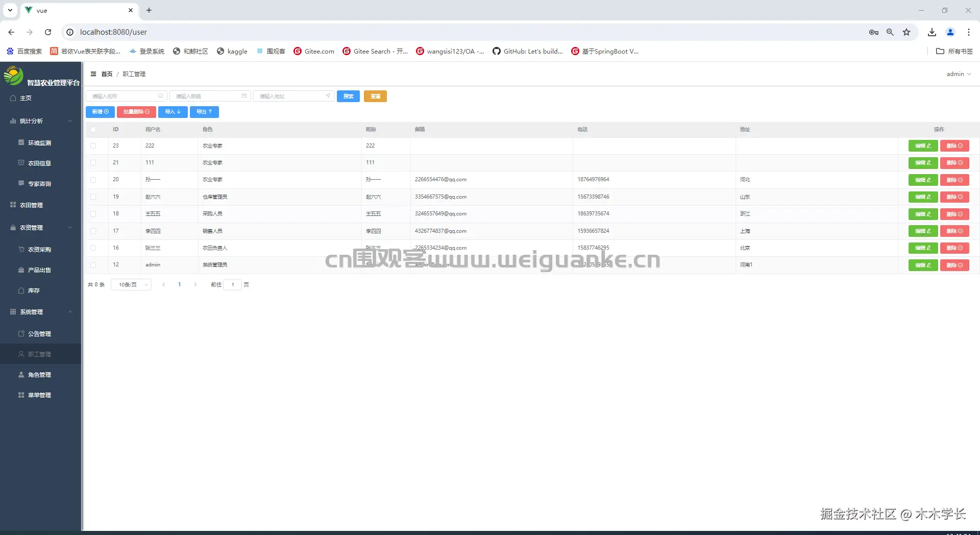Screen dimensions: 980x535
Task: Open the 所有书签 folder
Action: (x=954, y=51)
